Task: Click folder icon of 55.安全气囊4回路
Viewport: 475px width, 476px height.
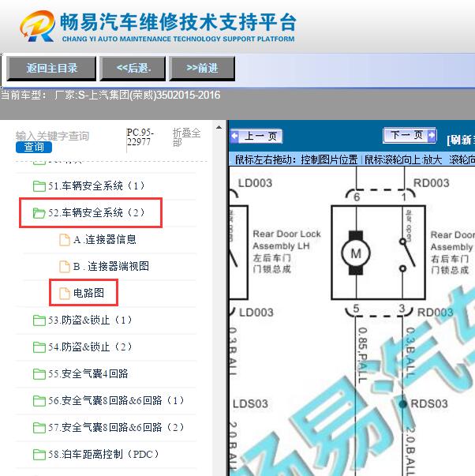Action: (x=39, y=374)
